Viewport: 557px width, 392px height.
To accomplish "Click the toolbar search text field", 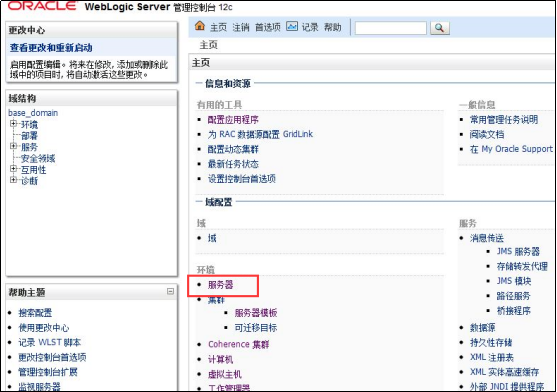I will click(x=391, y=28).
